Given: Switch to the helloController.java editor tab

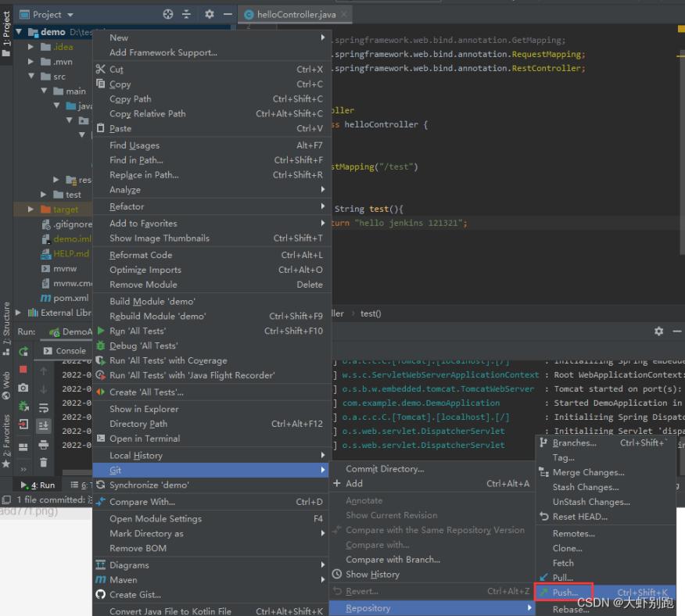Looking at the screenshot, I should click(x=293, y=14).
